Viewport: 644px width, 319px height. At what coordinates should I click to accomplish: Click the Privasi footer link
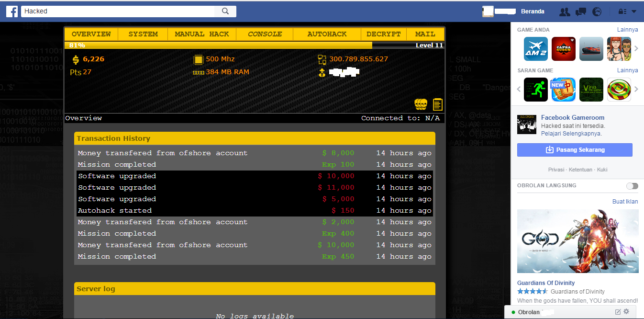click(556, 170)
